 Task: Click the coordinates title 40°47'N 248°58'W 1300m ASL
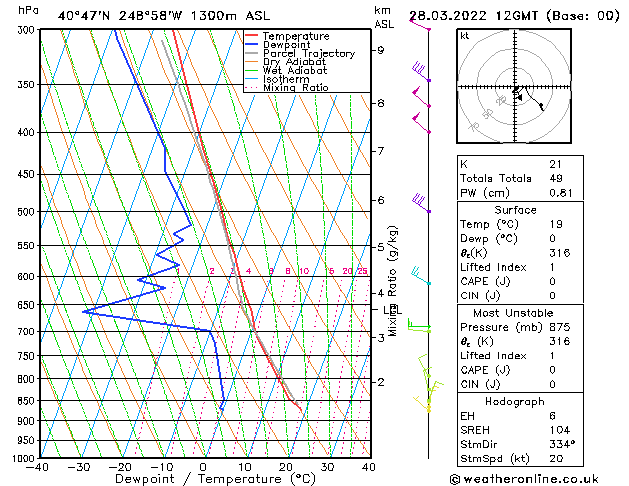(164, 16)
